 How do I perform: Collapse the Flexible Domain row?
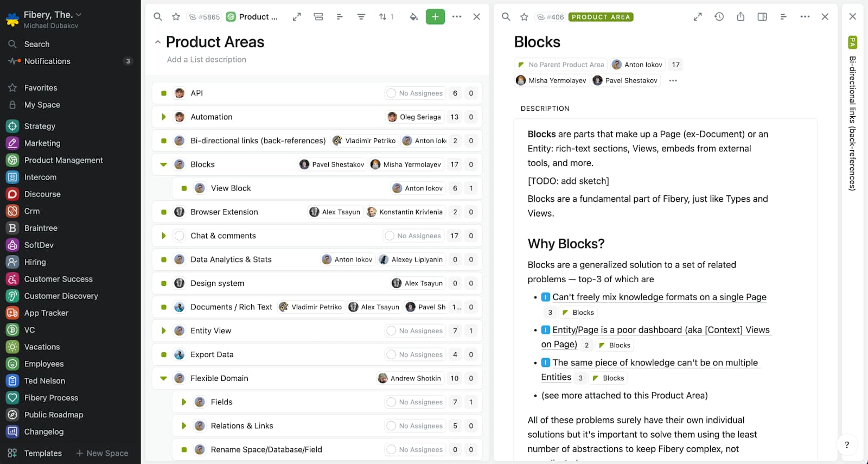[x=164, y=378]
